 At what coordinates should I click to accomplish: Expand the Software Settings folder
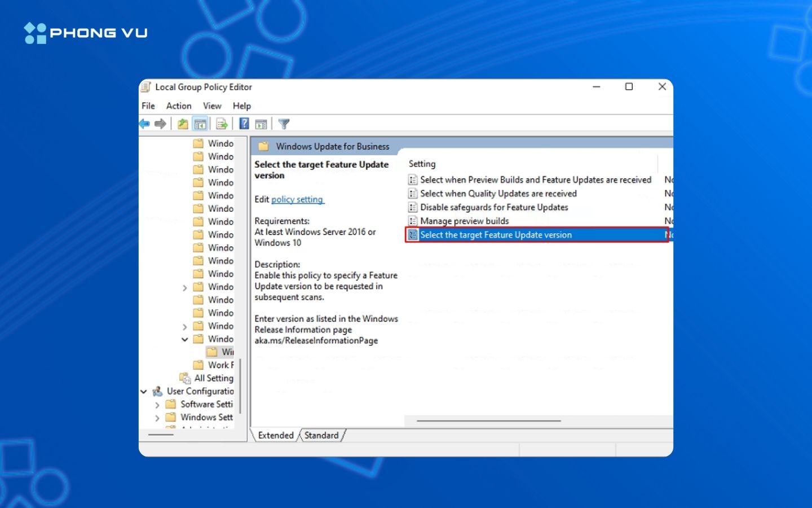[157, 405]
